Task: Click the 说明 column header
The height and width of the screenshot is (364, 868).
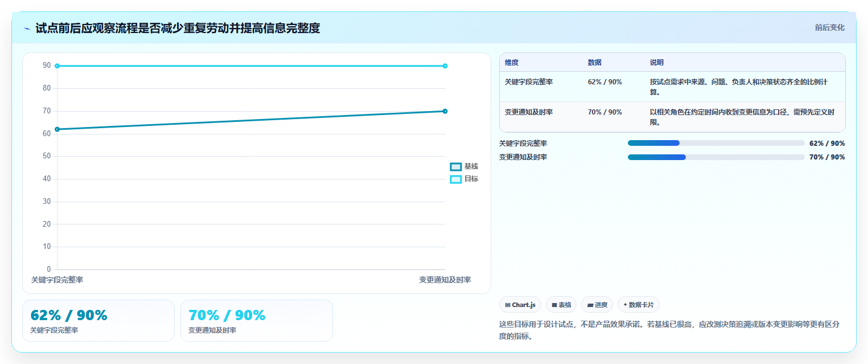Action: click(x=657, y=63)
